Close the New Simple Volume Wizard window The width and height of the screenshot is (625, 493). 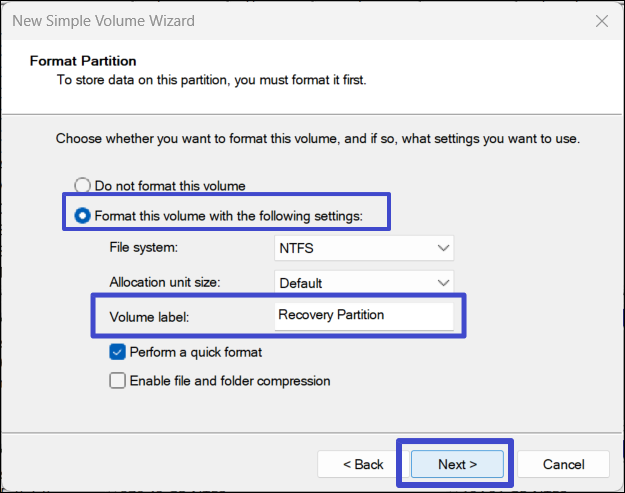click(601, 20)
